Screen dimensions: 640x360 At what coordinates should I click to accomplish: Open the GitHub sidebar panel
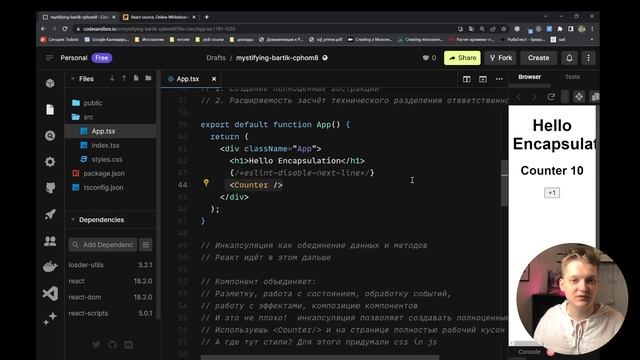[50, 188]
